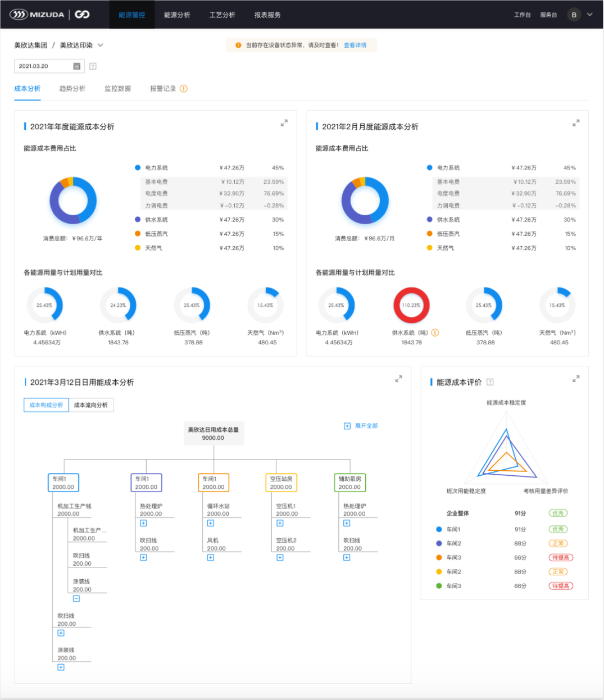Click the 电度电费 row in the monthly panel
The height and width of the screenshot is (700, 604).
click(x=506, y=193)
